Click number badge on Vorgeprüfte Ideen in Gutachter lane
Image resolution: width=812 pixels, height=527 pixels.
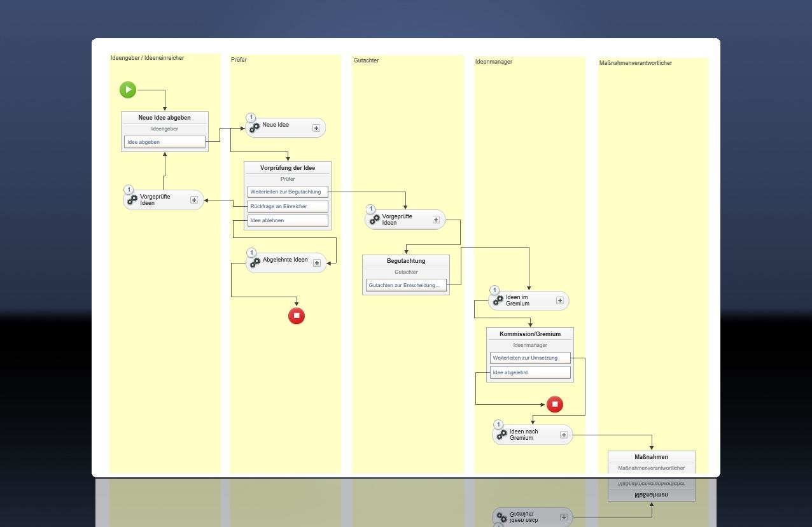(x=371, y=209)
